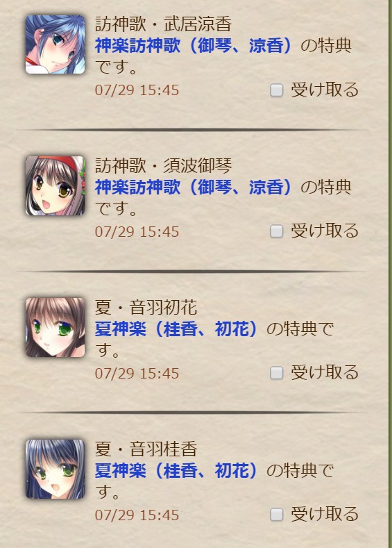This screenshot has height=548, width=392.
Task: Click the 受け取る label for 音羽初花
Action: pyautogui.click(x=325, y=372)
